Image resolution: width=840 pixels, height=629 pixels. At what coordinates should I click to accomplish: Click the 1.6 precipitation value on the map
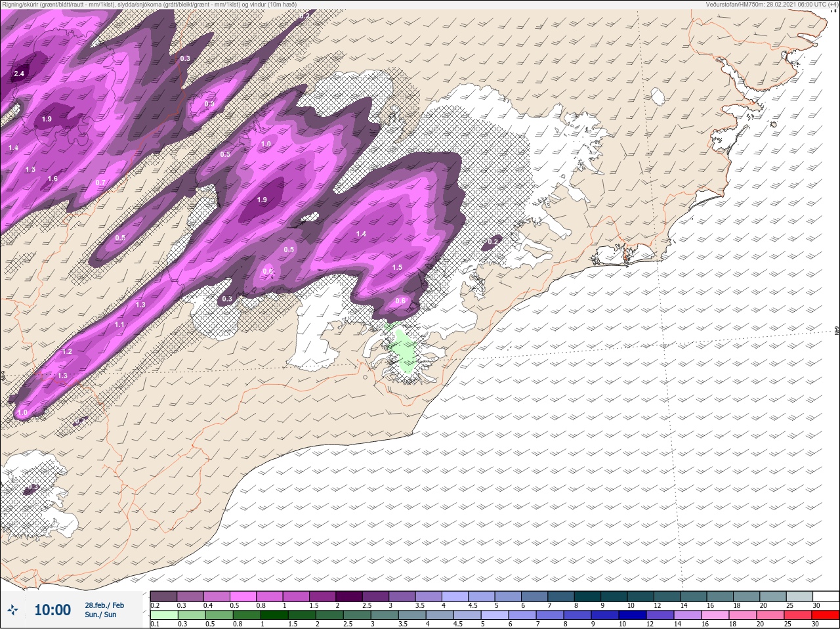coord(52,179)
